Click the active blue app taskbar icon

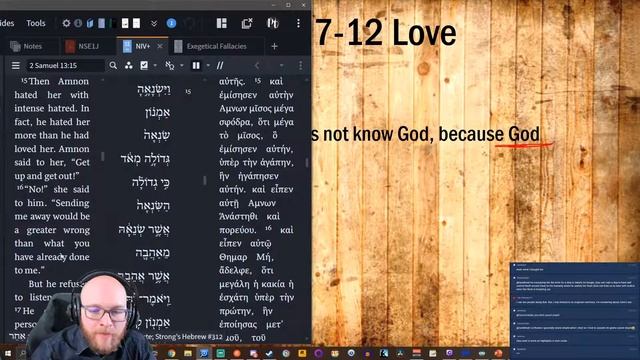coord(204,353)
